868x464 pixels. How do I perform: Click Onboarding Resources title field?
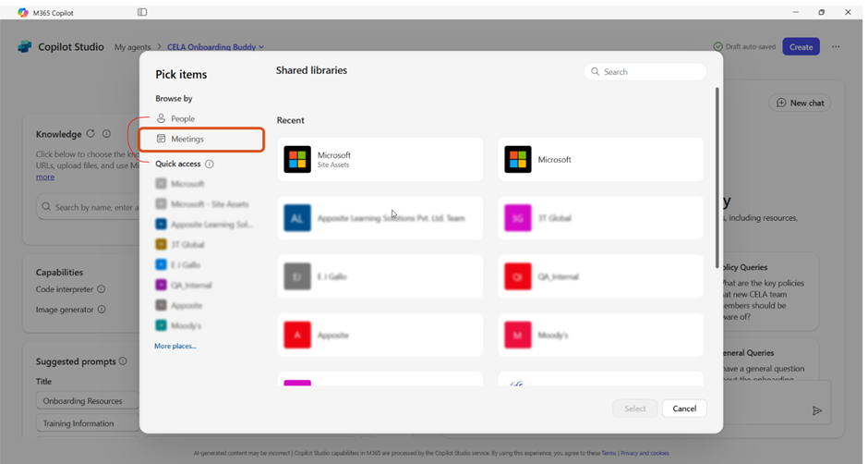[88, 401]
